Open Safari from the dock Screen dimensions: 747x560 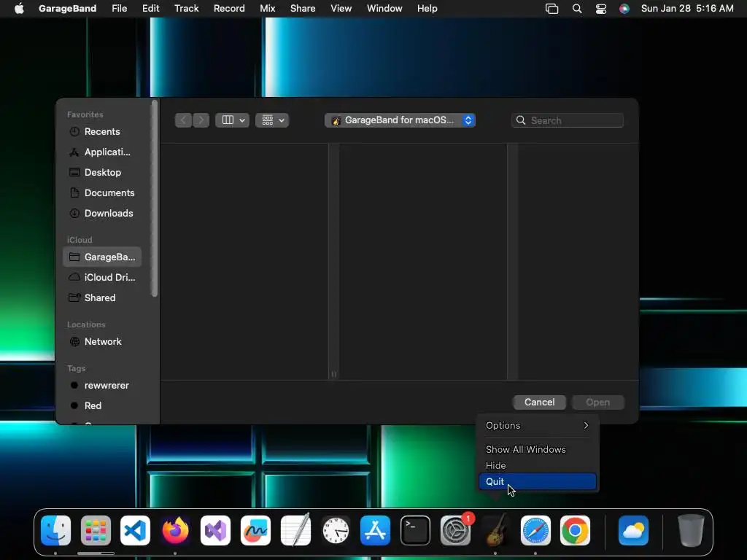(535, 531)
